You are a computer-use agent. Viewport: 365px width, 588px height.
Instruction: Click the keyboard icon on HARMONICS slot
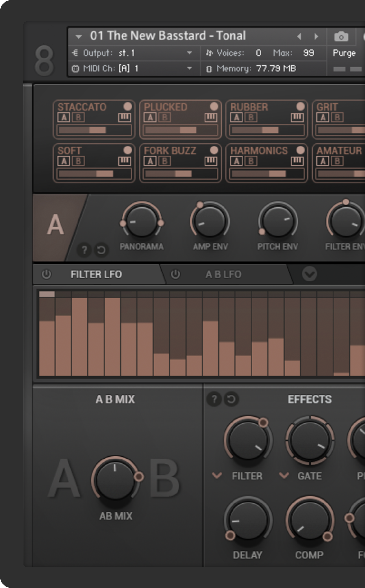pyautogui.click(x=297, y=161)
